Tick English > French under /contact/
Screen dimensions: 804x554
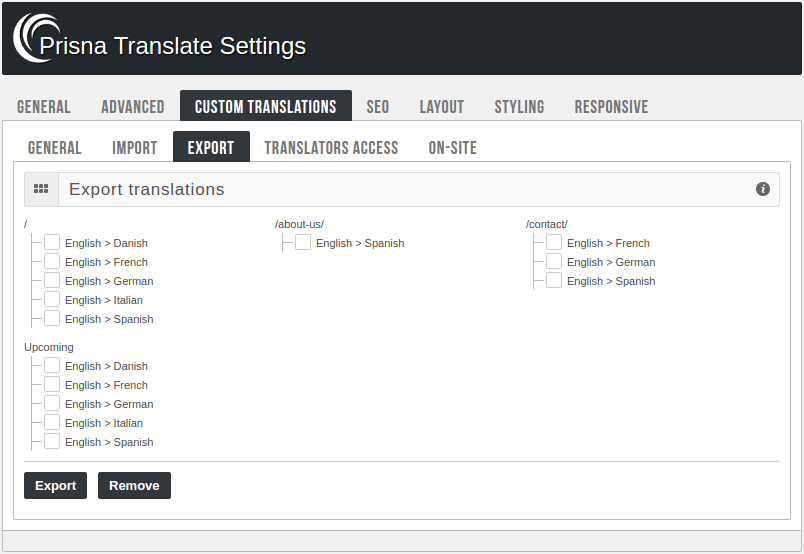coord(554,242)
